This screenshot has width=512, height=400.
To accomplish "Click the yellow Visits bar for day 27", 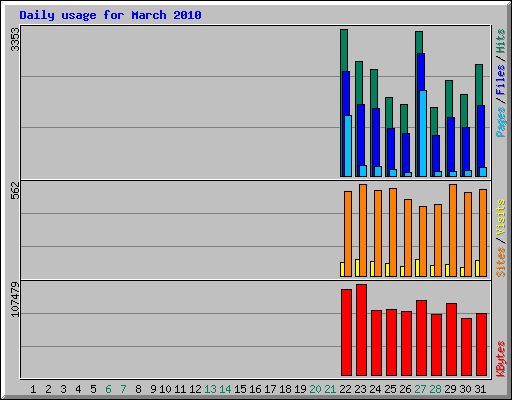I will point(417,268).
